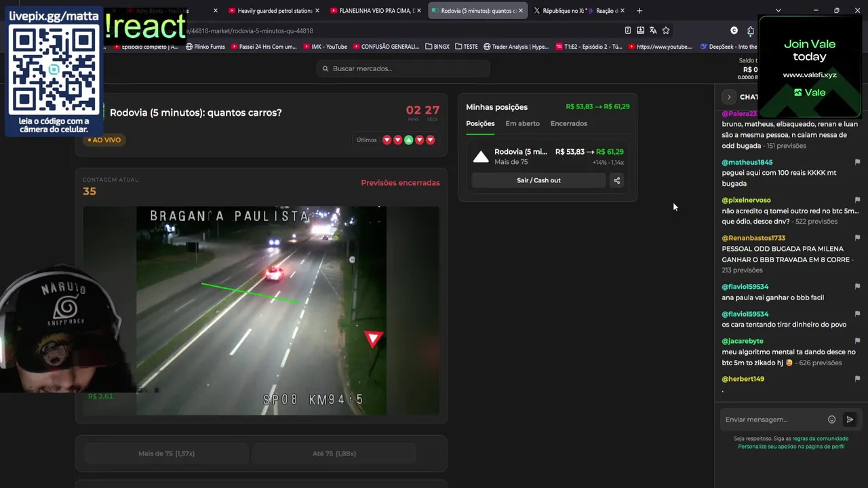The image size is (868, 488).
Task: Open the Encerrados tab
Action: [569, 123]
